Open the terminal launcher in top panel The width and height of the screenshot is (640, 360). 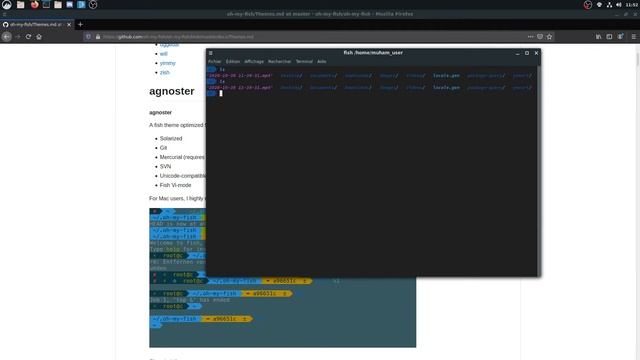click(x=46, y=5)
